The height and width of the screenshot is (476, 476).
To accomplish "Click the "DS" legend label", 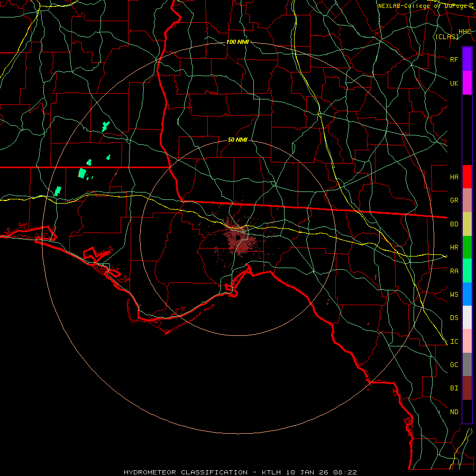I will click(x=454, y=318).
